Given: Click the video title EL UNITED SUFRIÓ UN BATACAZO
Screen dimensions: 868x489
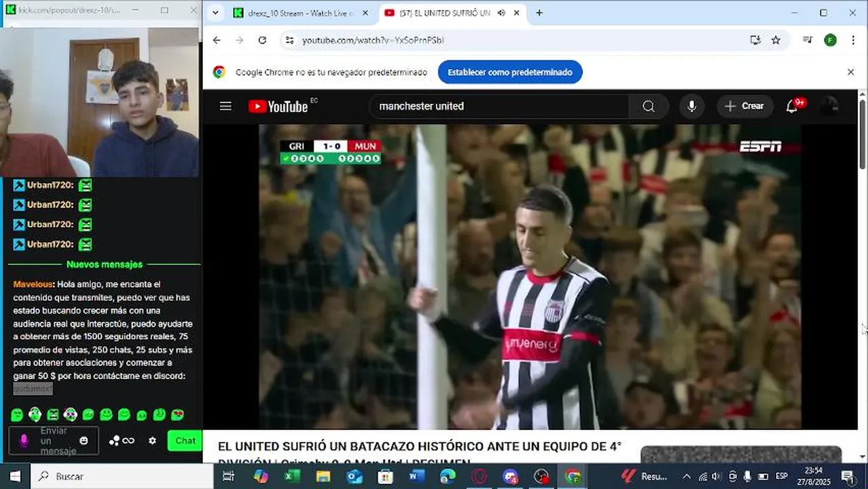Looking at the screenshot, I should [x=419, y=453].
